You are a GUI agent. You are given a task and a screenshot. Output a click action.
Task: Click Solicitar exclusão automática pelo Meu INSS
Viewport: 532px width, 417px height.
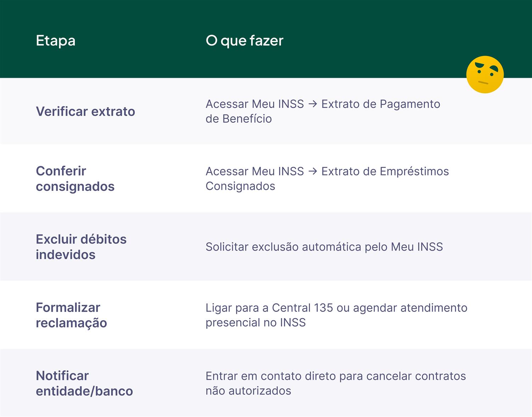324,247
